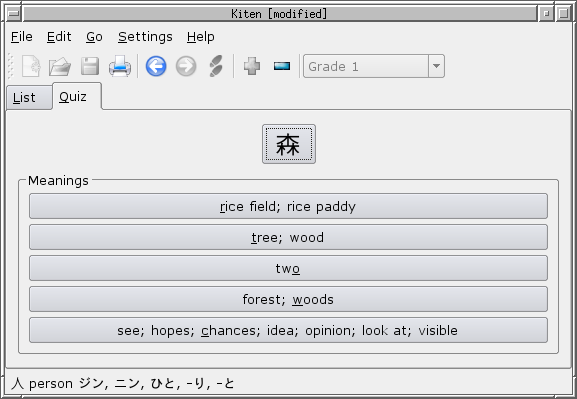This screenshot has width=577, height=399.
Task: Open the Grade 1 dropdown arrow
Action: [x=436, y=66]
